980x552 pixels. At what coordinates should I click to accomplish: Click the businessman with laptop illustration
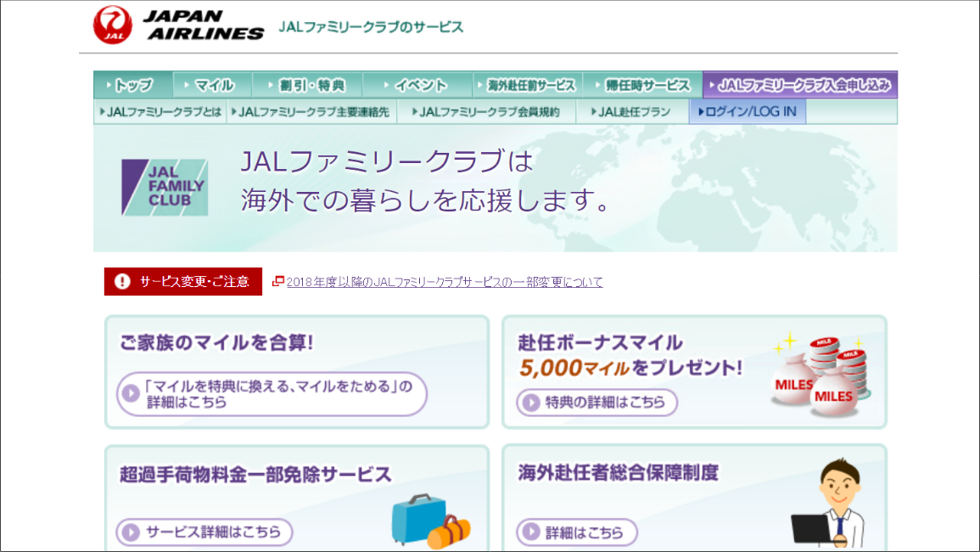(x=829, y=503)
